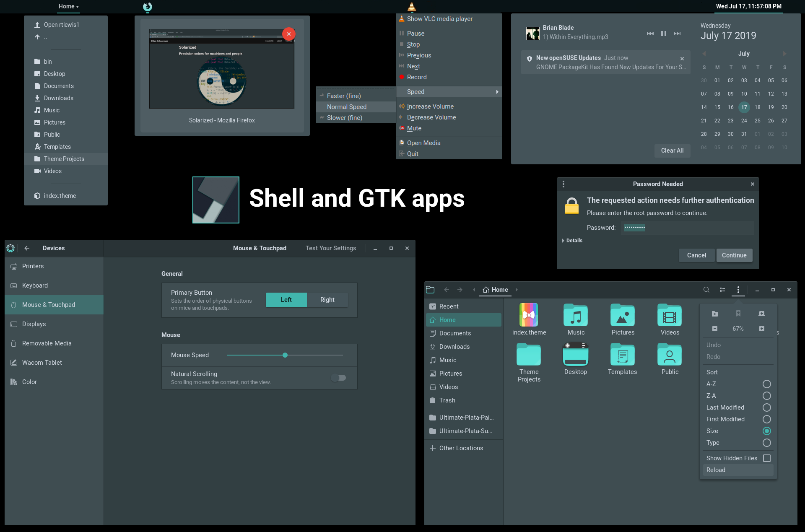805x532 pixels.
Task: Enable Show Hidden Files checkbox
Action: coord(767,458)
